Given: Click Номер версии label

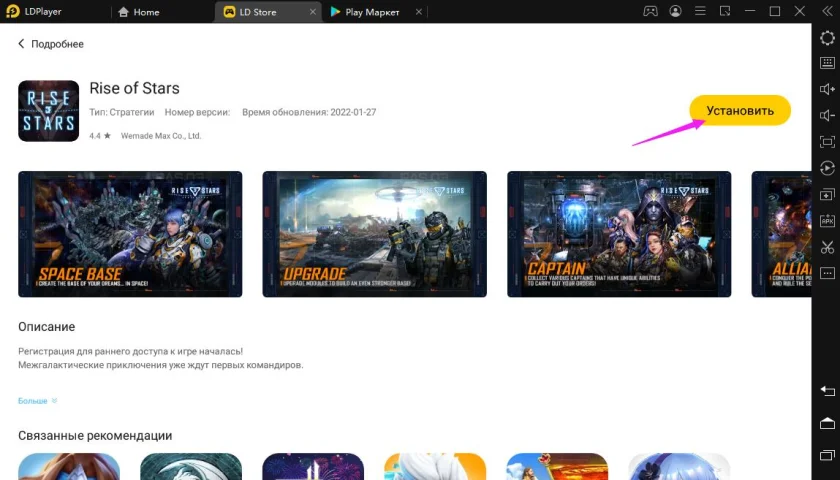Looking at the screenshot, I should pos(197,112).
